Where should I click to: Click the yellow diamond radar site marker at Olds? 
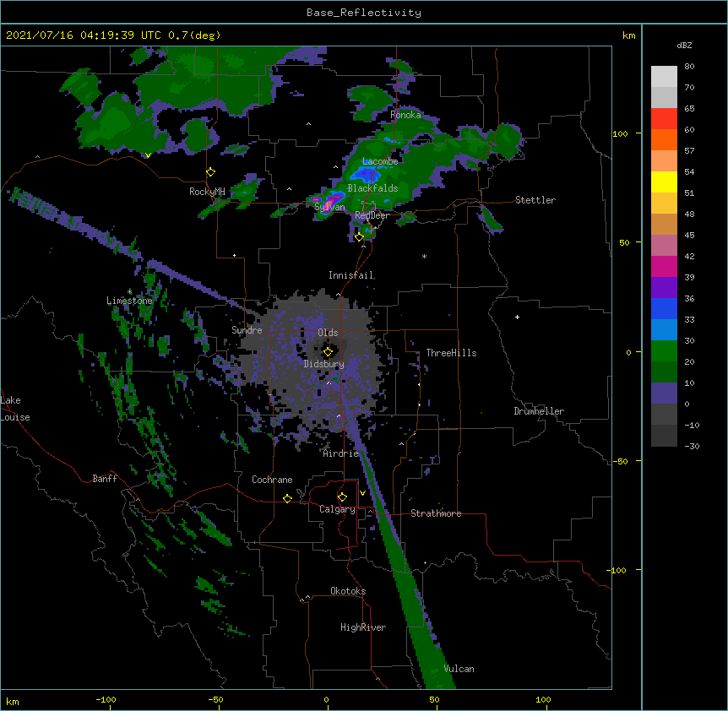328,352
